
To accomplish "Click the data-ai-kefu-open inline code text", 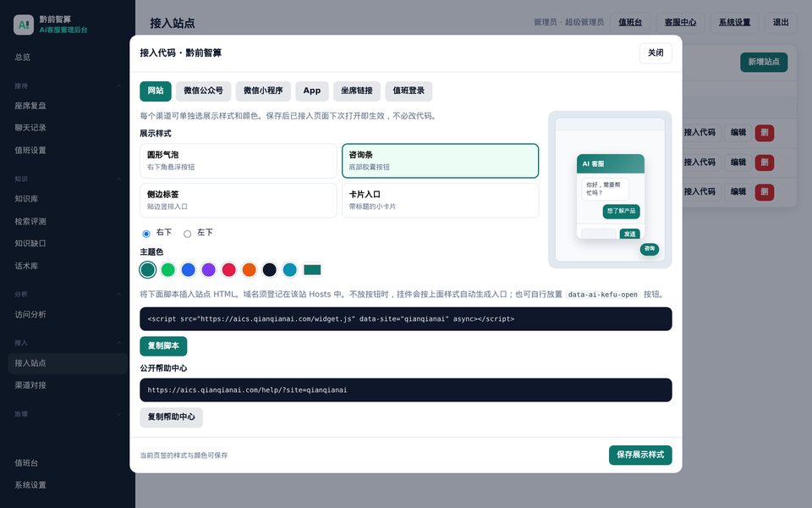I will 603,295.
